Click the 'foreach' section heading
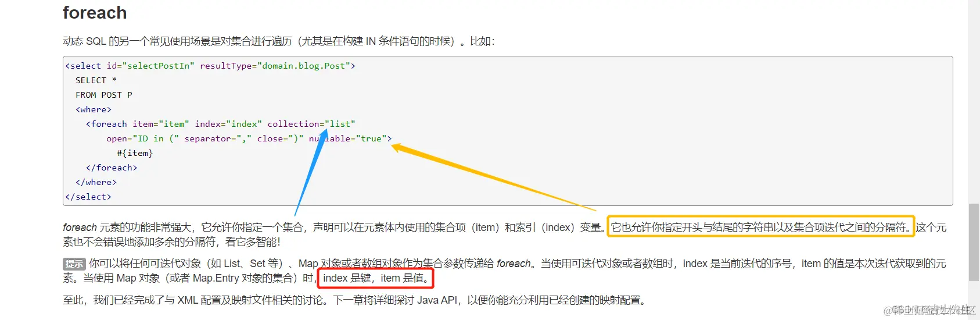The height and width of the screenshot is (320, 980). [95, 13]
